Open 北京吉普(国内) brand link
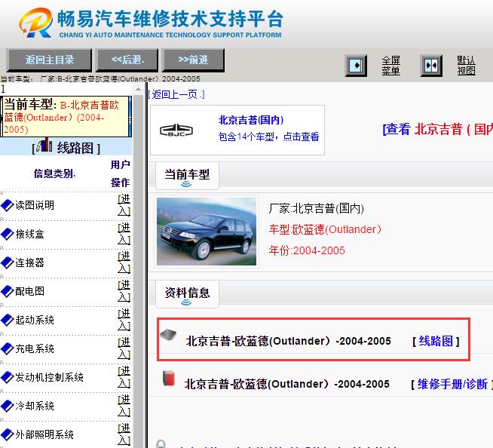 [x=251, y=120]
